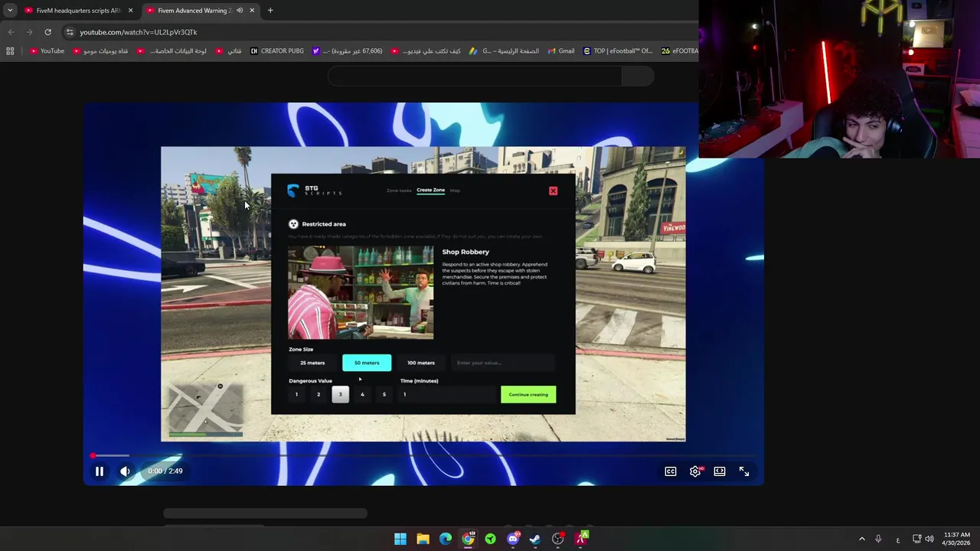Select the 100 meters zone size
Viewport: 980px width, 551px height.
421,363
